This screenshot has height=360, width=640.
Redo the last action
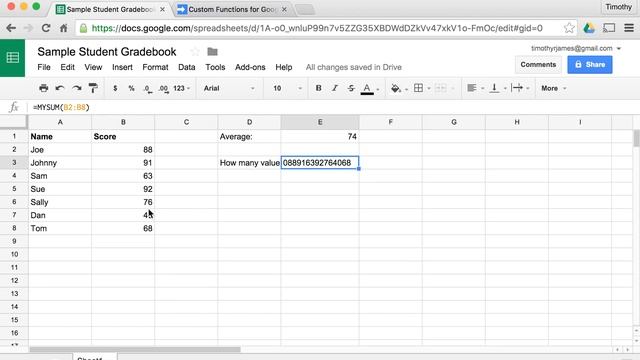(77, 88)
